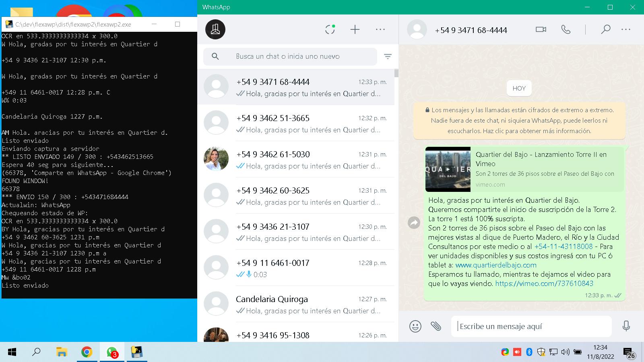Open contact info from header avatar
Viewport: 644px width, 362px height.
[x=417, y=29]
